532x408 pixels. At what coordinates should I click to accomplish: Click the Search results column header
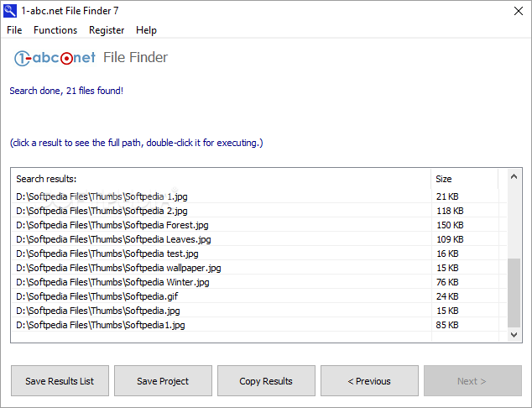pos(222,179)
